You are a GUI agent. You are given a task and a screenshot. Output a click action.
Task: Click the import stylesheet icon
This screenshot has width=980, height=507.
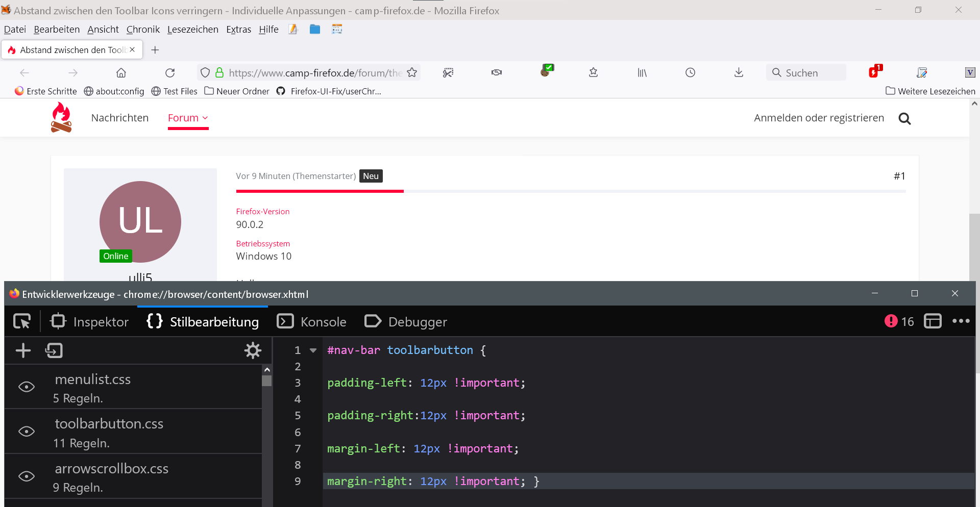[54, 350]
